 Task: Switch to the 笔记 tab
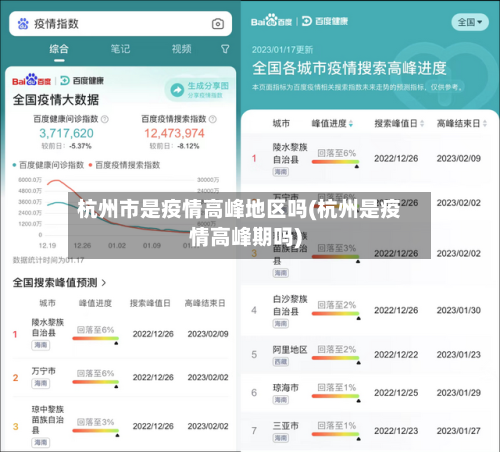120,49
